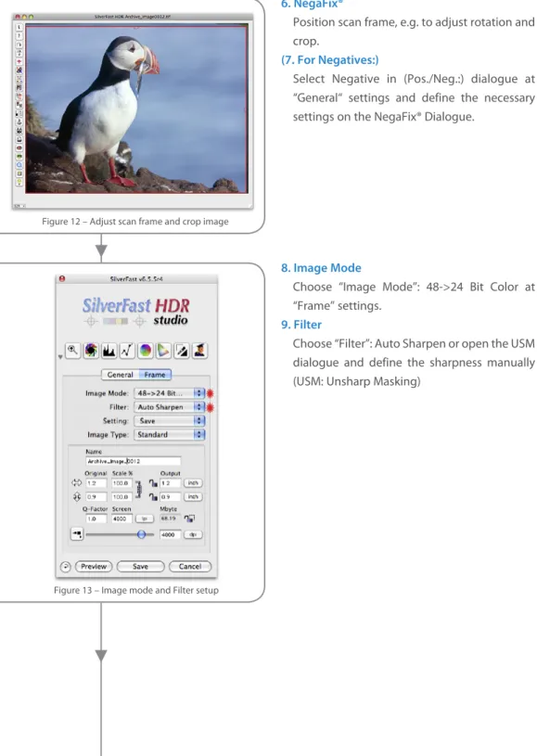Open the Image Mode dropdown showing 48->24 Bit

pyautogui.click(x=169, y=393)
